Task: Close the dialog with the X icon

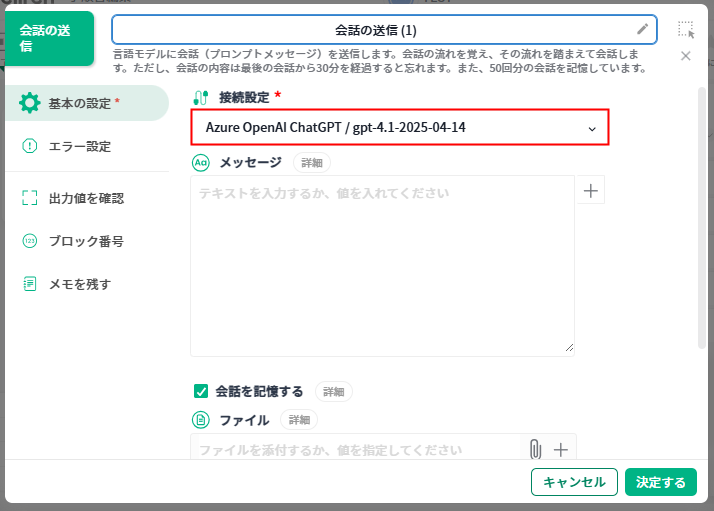Action: point(685,56)
